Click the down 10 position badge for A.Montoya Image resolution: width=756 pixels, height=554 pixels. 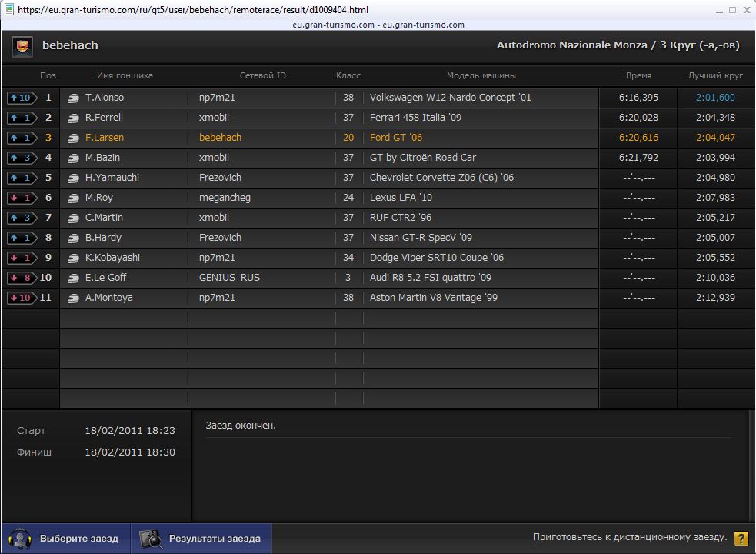[x=22, y=298]
